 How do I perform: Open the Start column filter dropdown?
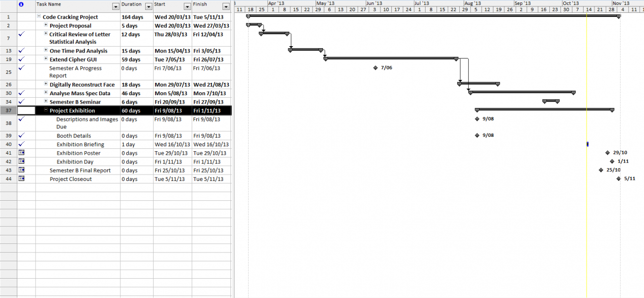point(187,7)
